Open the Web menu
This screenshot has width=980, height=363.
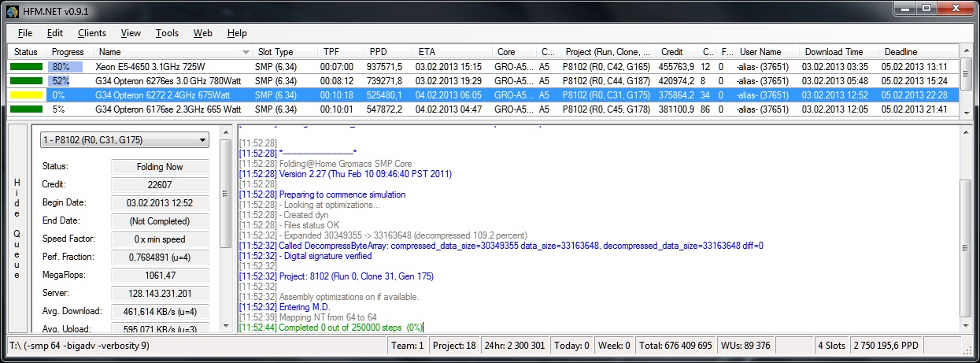[x=202, y=33]
